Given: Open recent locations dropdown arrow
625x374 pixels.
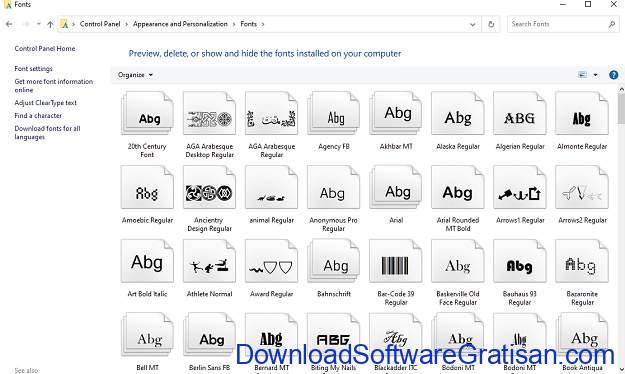Looking at the screenshot, I should coord(38,24).
